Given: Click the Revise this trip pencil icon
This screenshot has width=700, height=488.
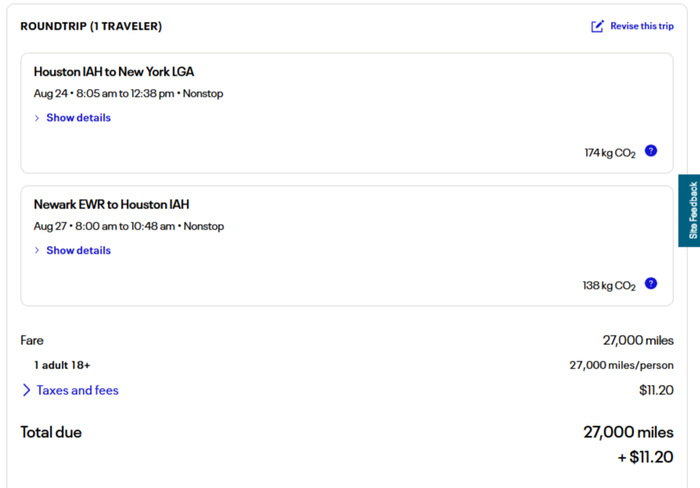Looking at the screenshot, I should 597,26.
